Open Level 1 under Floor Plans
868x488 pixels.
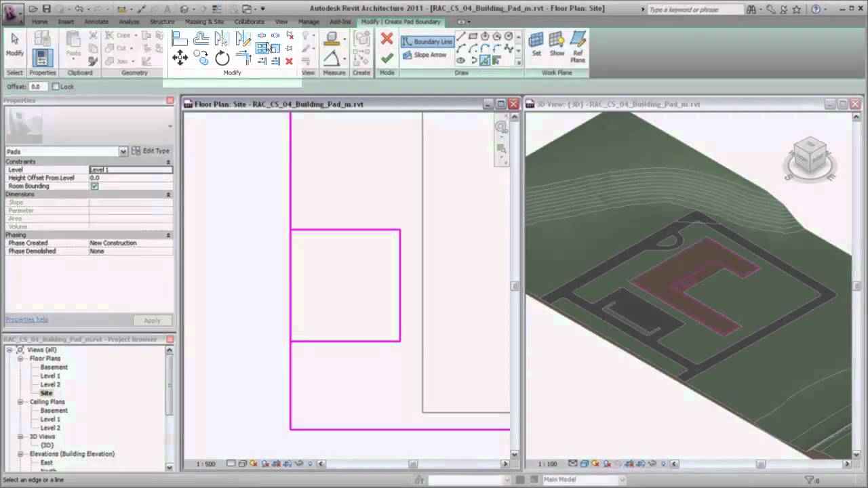50,376
